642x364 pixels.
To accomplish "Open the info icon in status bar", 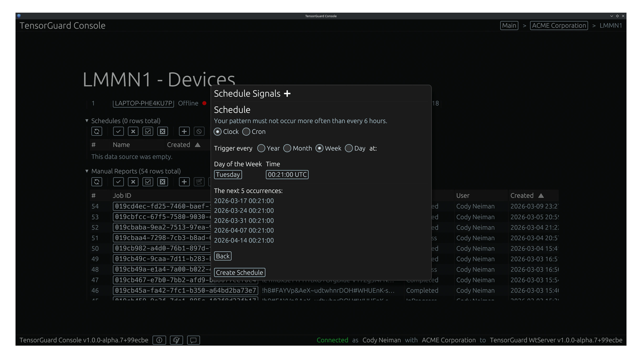I will (159, 340).
